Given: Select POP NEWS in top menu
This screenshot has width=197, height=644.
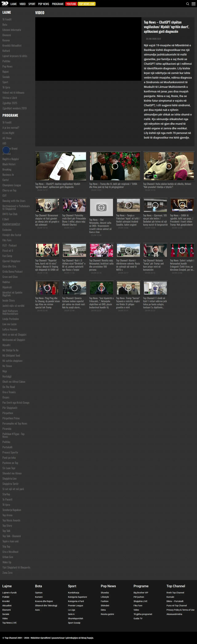Looking at the screenshot, I should pos(44,4).
